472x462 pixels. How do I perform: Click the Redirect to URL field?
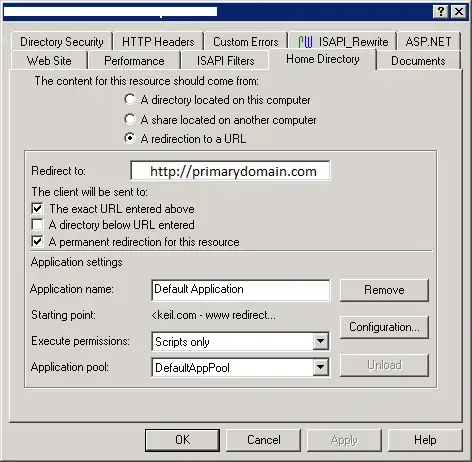coord(230,171)
